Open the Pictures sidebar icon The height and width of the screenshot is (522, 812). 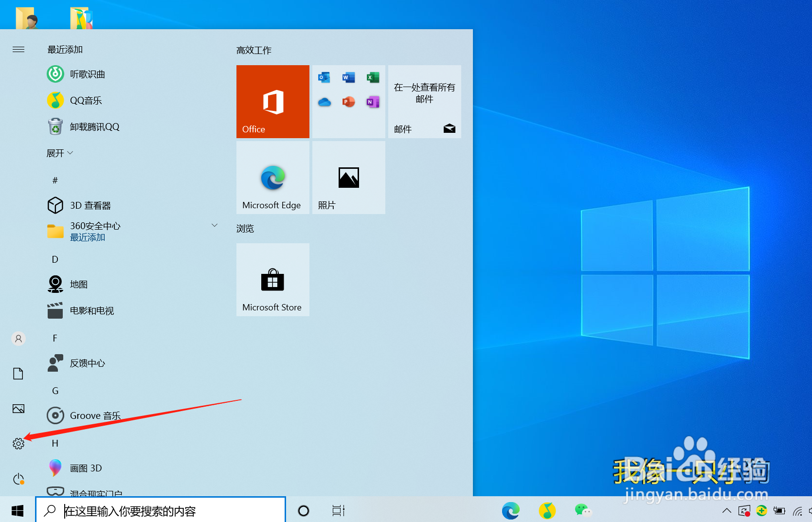pyautogui.click(x=18, y=409)
